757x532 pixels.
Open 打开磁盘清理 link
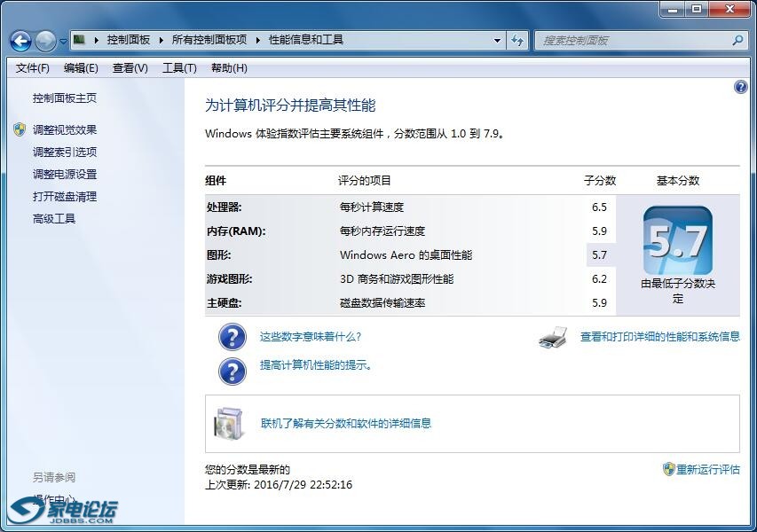tap(65, 196)
